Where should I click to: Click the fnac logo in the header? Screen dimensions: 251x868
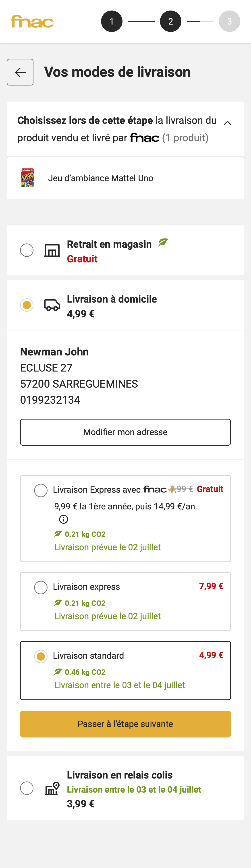pos(32,21)
